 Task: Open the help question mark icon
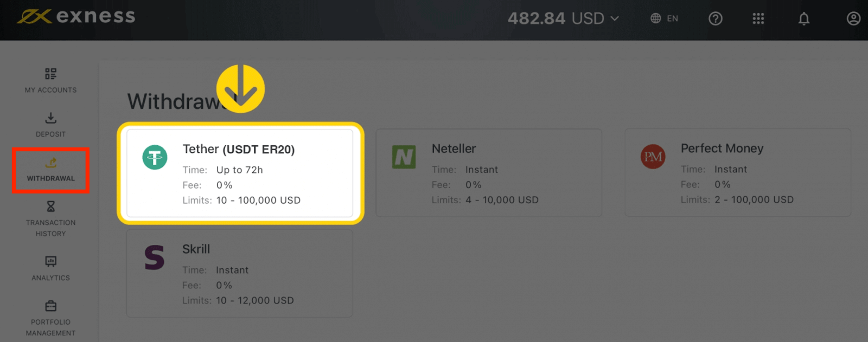pyautogui.click(x=716, y=19)
